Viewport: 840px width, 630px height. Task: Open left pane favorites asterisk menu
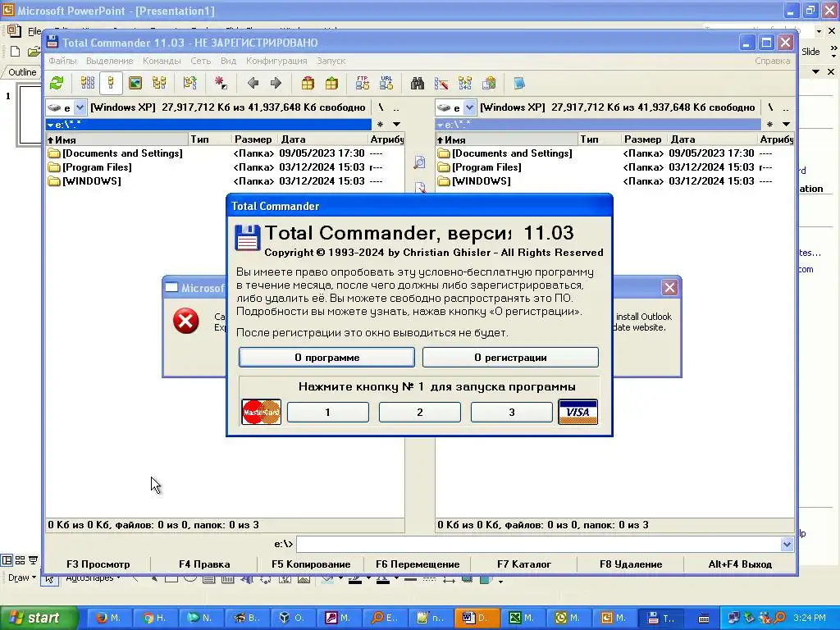point(380,125)
